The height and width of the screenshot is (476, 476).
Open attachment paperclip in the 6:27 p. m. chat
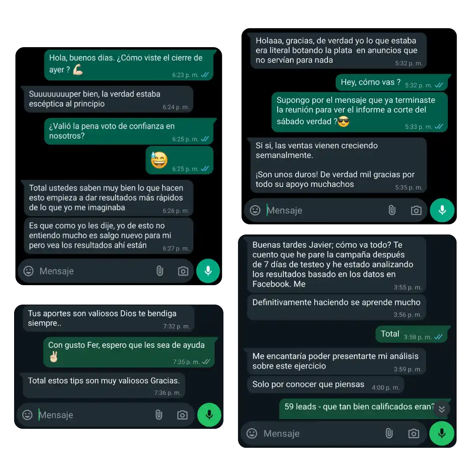160,271
